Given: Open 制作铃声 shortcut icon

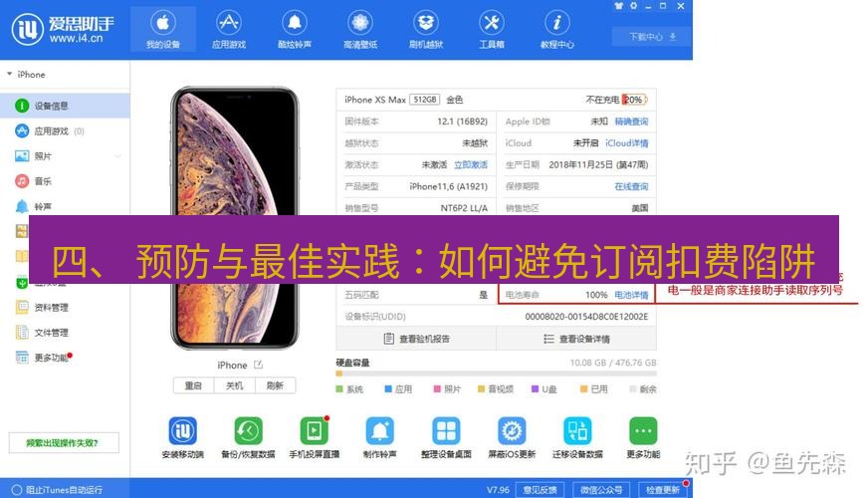Looking at the screenshot, I should pos(380,430).
